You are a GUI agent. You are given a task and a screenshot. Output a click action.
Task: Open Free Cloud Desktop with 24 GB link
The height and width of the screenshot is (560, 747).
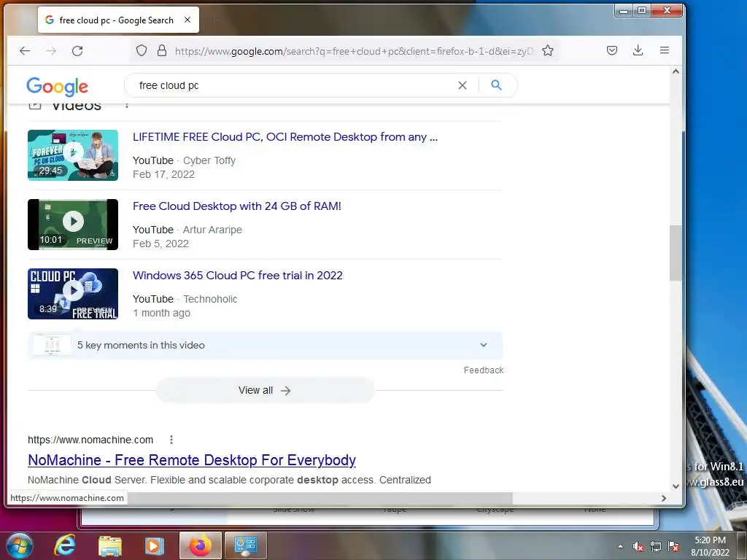[237, 206]
